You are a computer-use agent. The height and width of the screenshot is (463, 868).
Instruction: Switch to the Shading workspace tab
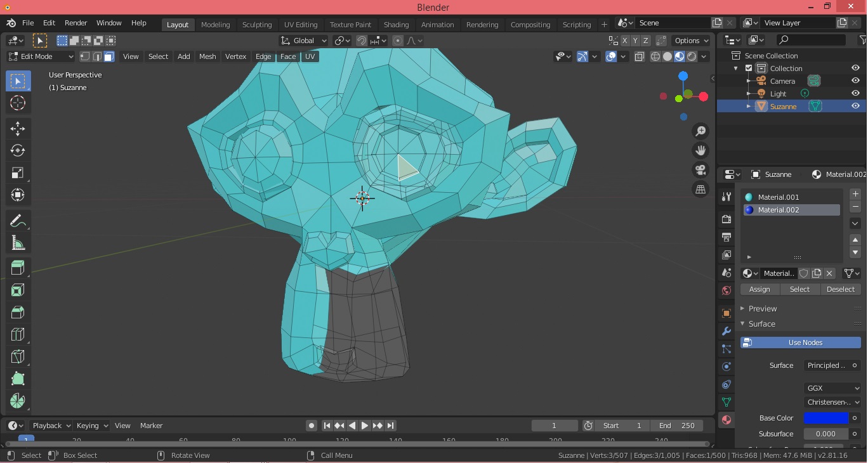click(396, 25)
